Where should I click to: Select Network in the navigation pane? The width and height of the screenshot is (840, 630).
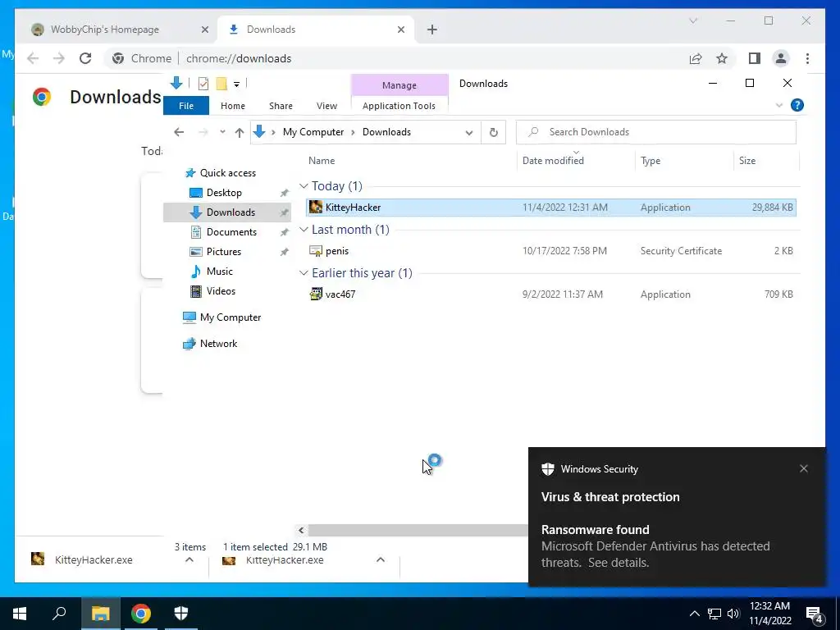(218, 344)
